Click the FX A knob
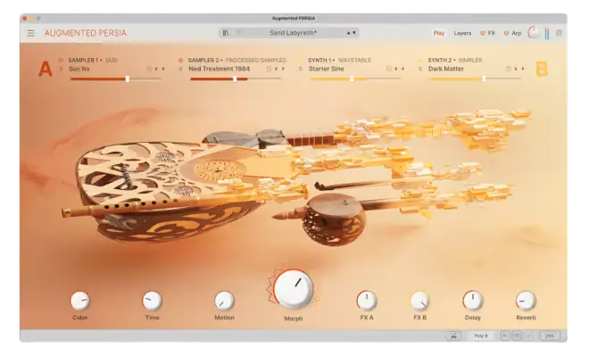Image resolution: width=589 pixels, height=364 pixels. [x=367, y=301]
